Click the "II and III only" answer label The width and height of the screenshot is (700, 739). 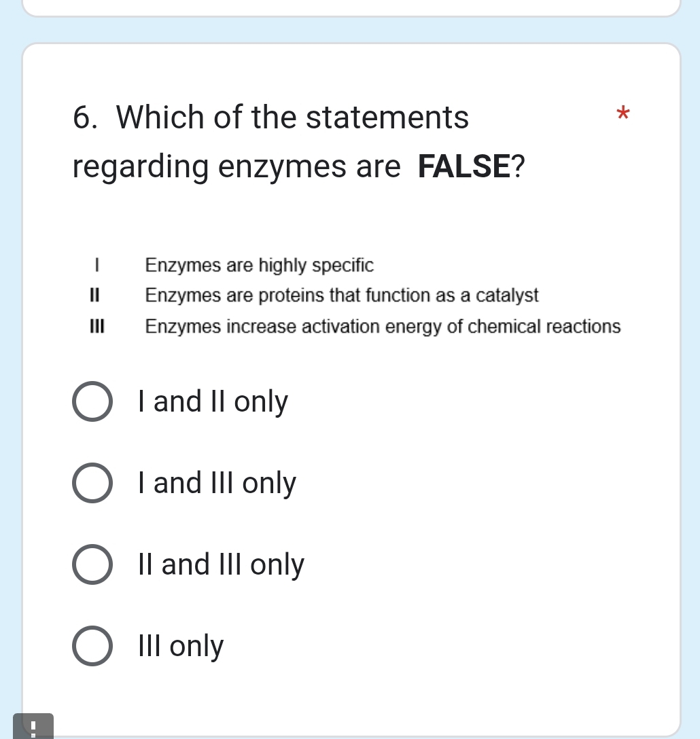point(221,564)
